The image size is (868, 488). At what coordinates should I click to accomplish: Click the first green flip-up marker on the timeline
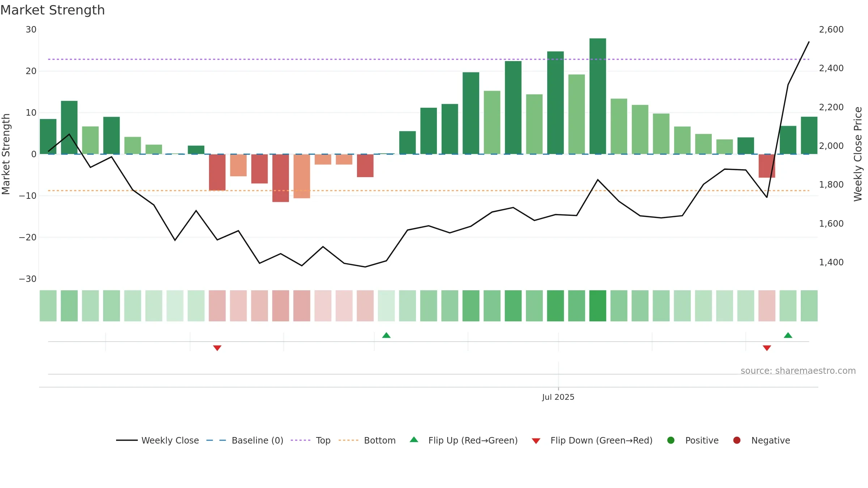[386, 335]
